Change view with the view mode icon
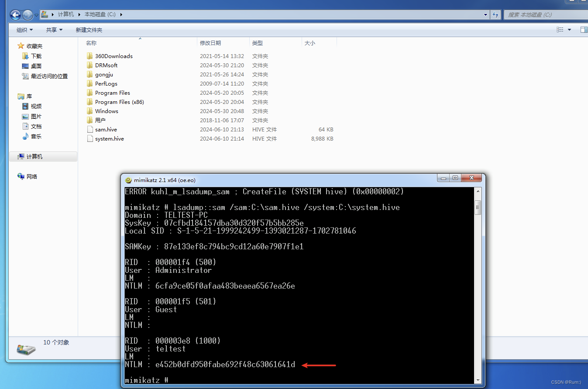The width and height of the screenshot is (588, 389). [560, 30]
